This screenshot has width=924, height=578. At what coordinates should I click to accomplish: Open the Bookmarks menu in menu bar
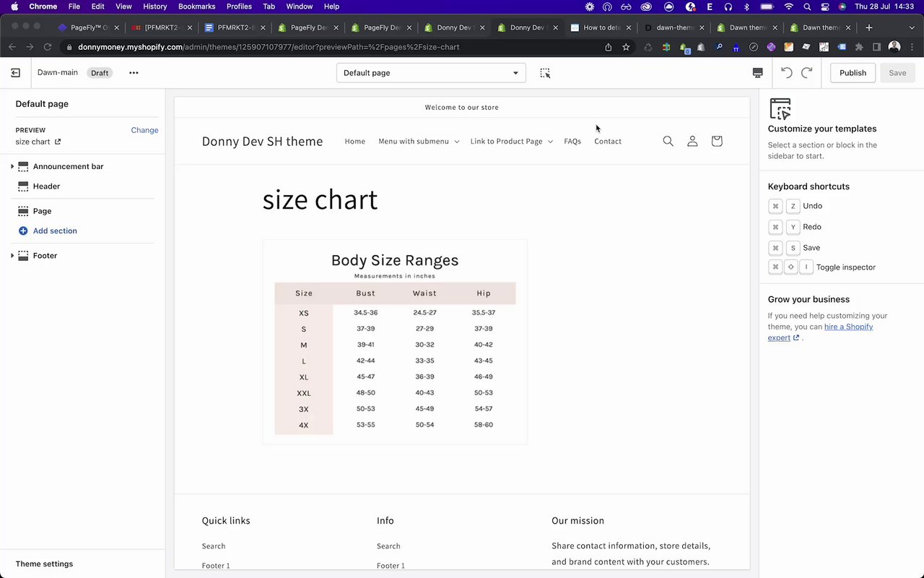click(x=196, y=7)
